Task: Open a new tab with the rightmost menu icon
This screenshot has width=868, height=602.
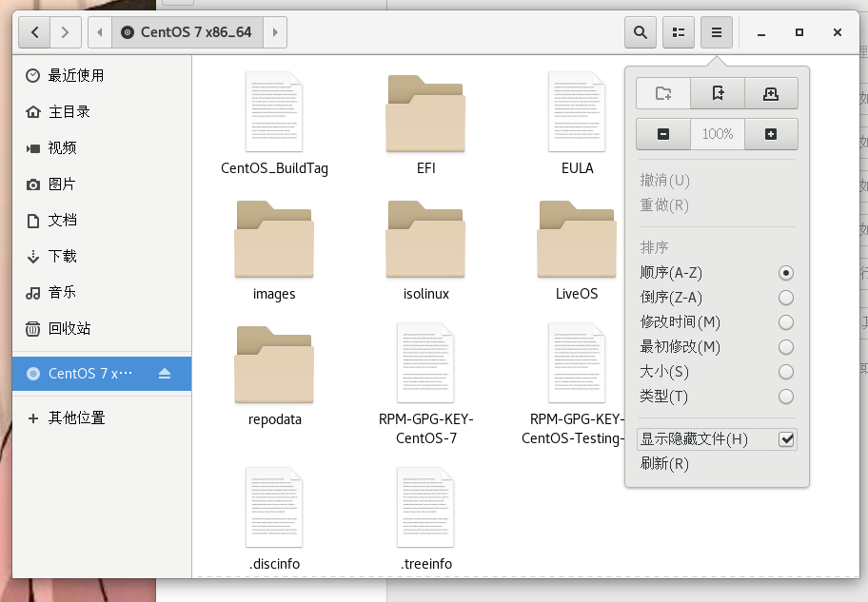Action: 771,93
